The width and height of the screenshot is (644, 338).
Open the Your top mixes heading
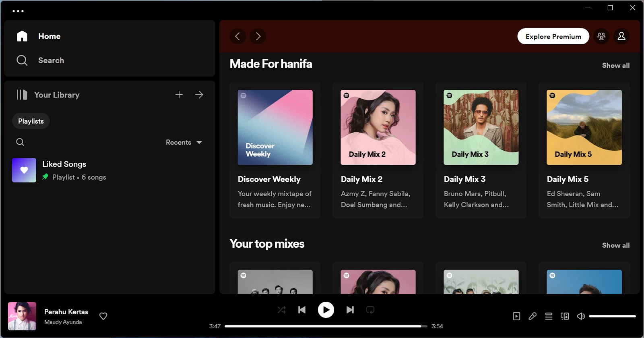[267, 244]
